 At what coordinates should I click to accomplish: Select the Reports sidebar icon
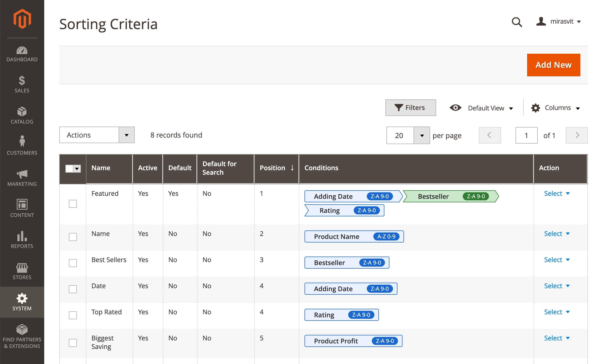tap(22, 239)
